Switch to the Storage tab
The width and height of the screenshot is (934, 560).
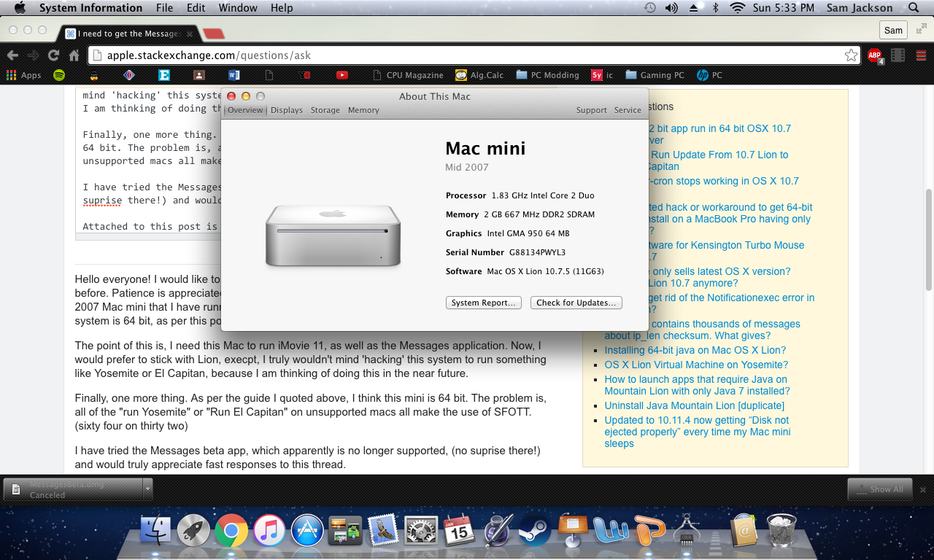[325, 110]
